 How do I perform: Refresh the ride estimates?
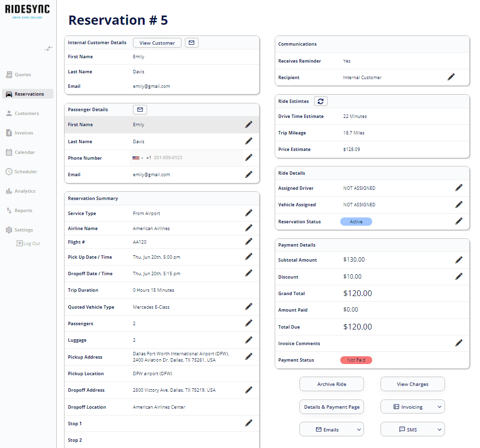(320, 101)
